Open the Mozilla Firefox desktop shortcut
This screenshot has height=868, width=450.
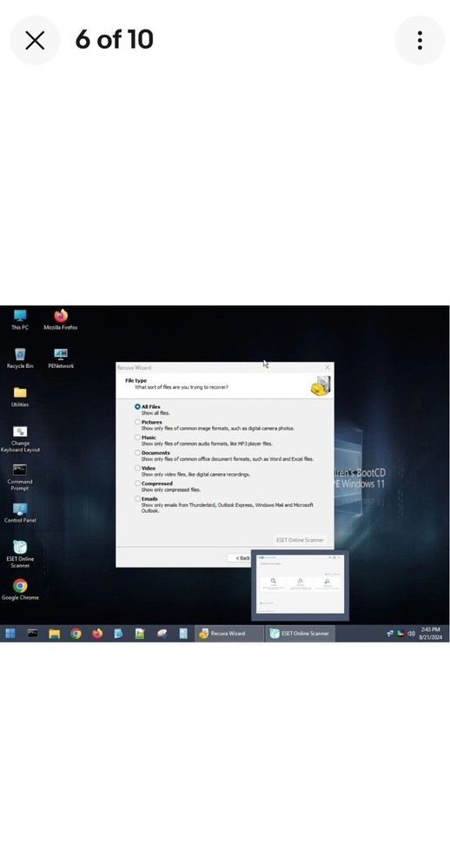(61, 319)
